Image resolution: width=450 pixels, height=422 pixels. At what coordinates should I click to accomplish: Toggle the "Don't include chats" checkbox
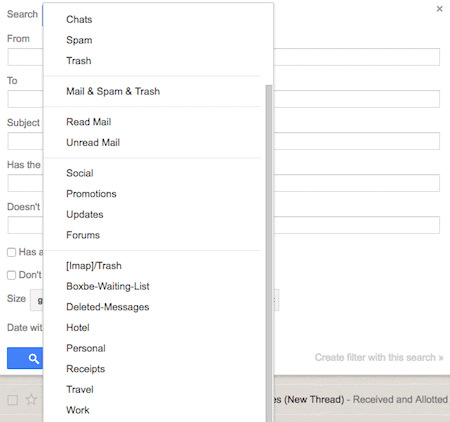[11, 275]
